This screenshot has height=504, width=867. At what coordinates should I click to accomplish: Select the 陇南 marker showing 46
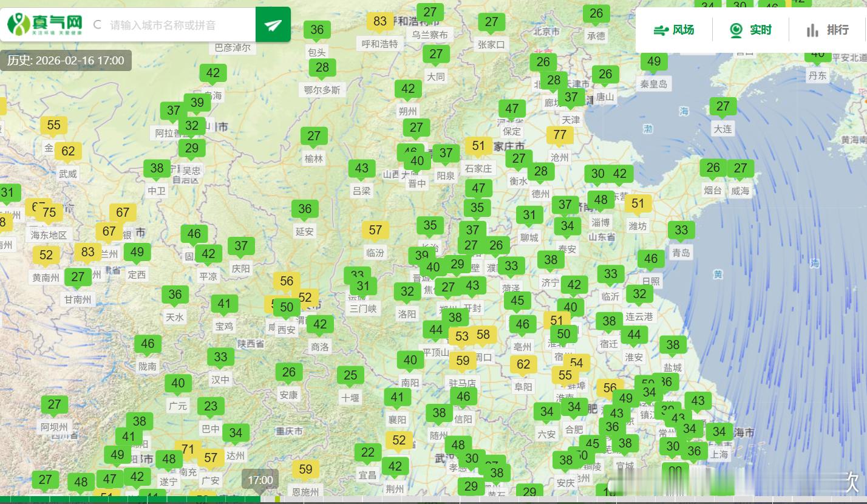pyautogui.click(x=148, y=346)
